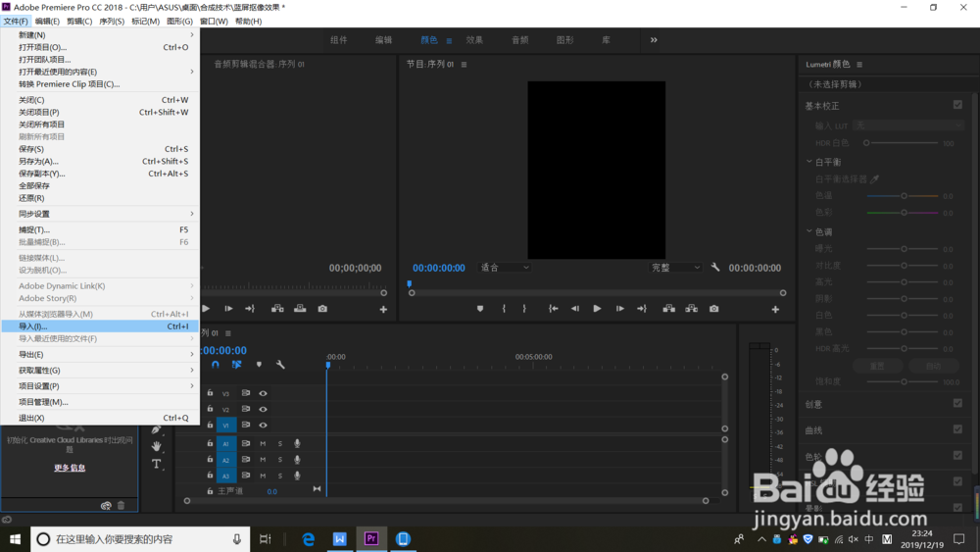980x552 pixels.
Task: Collapse the 白平衡 section
Action: coord(809,162)
